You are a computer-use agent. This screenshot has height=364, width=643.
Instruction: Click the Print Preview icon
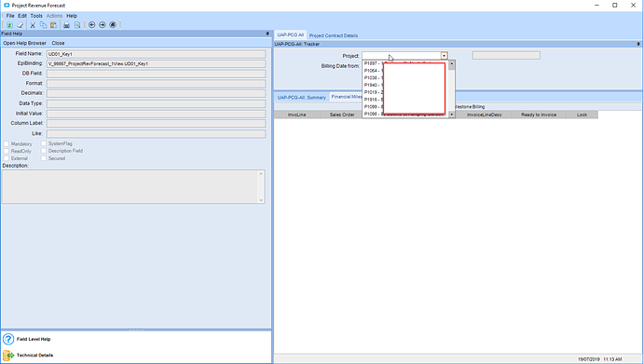tap(77, 25)
